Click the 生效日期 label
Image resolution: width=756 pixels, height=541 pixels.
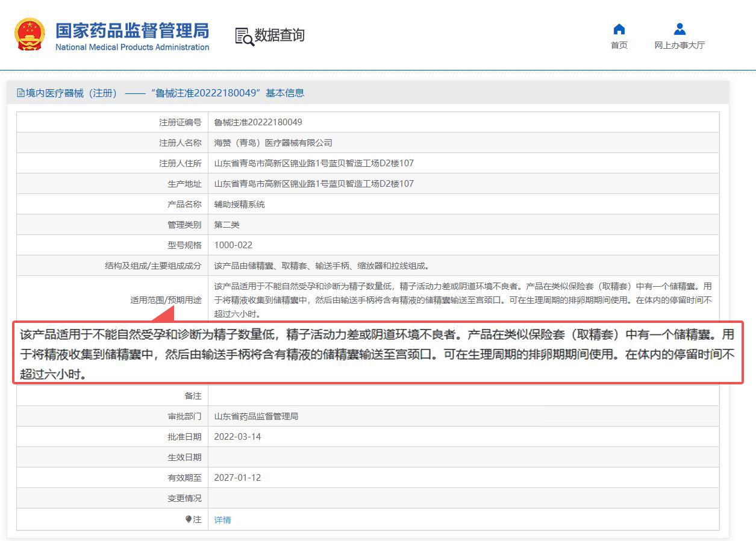tap(184, 457)
